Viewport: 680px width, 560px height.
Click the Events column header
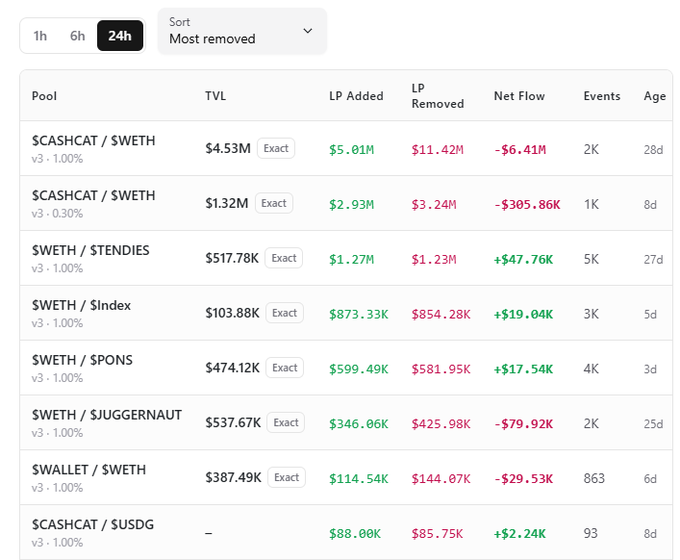point(602,96)
